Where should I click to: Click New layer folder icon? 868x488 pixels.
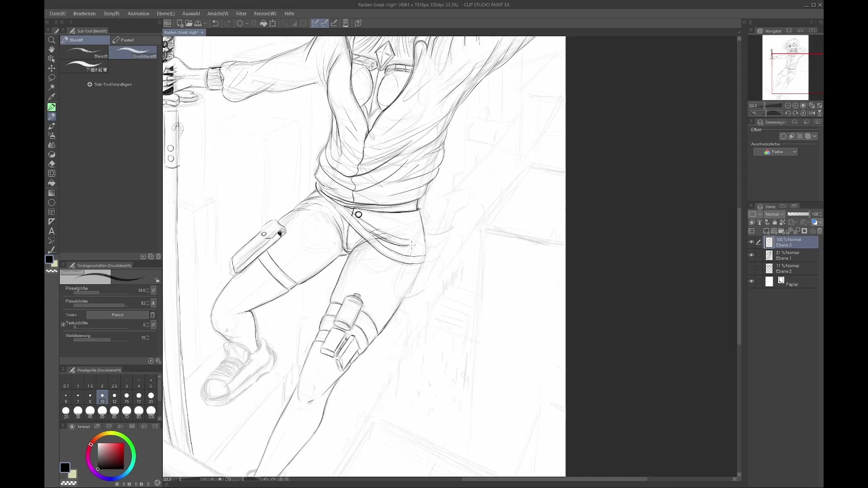[x=782, y=231]
